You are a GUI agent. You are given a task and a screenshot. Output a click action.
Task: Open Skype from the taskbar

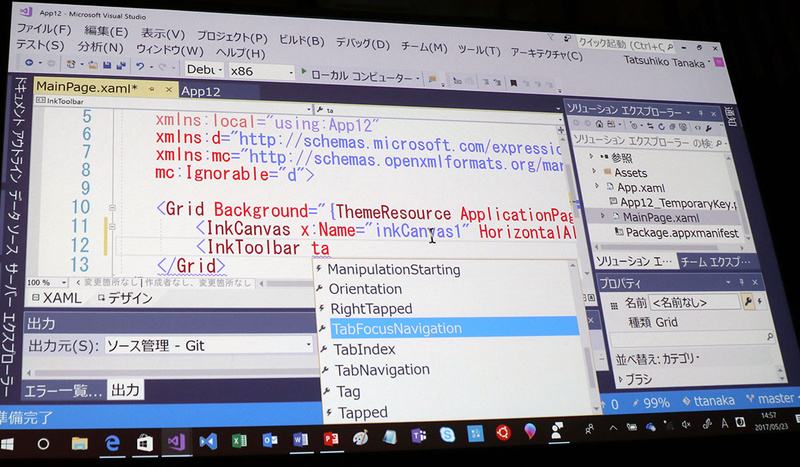447,434
